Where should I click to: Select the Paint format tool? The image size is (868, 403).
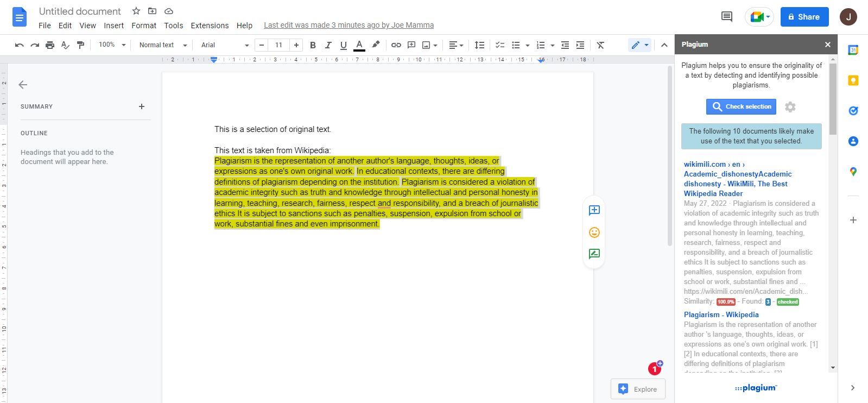(x=80, y=45)
